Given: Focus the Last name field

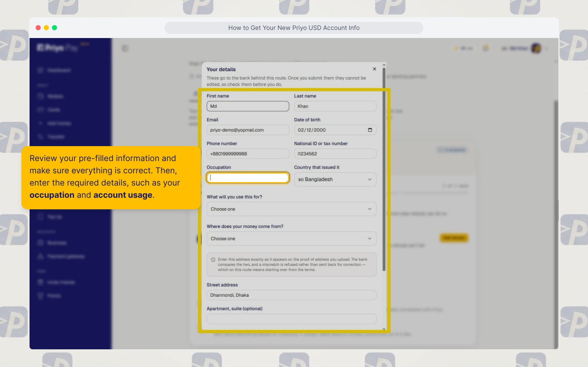Looking at the screenshot, I should point(335,106).
